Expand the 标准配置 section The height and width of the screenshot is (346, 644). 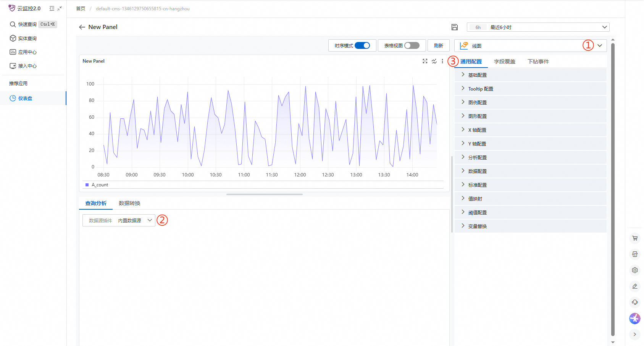click(x=530, y=185)
